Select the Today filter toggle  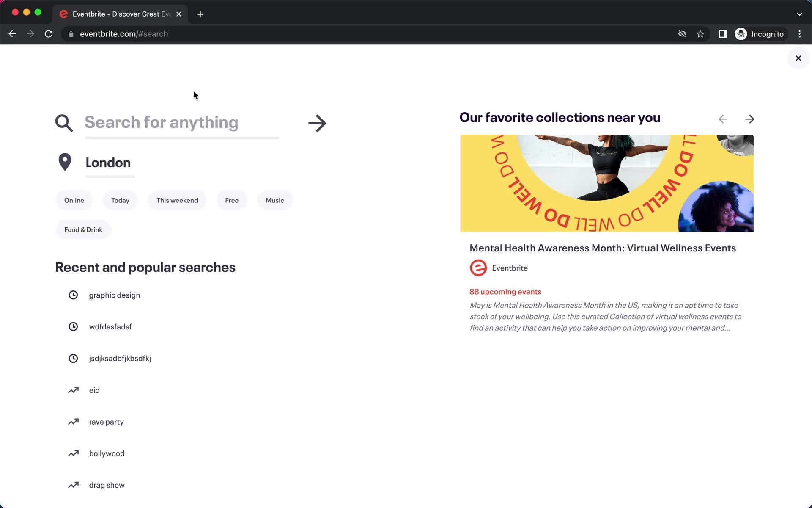pyautogui.click(x=120, y=200)
